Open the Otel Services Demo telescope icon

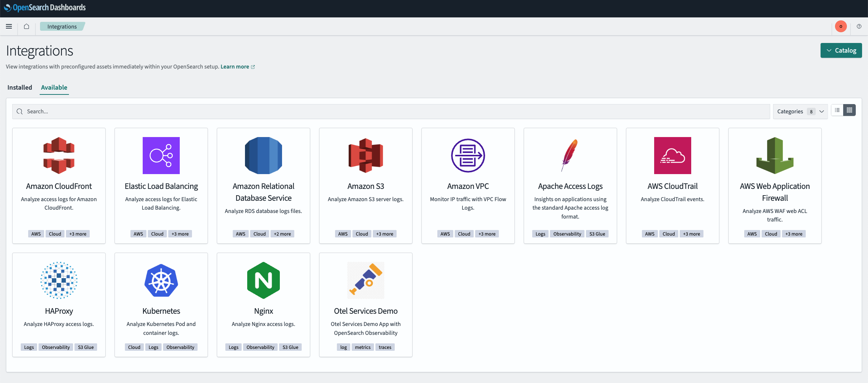point(365,280)
